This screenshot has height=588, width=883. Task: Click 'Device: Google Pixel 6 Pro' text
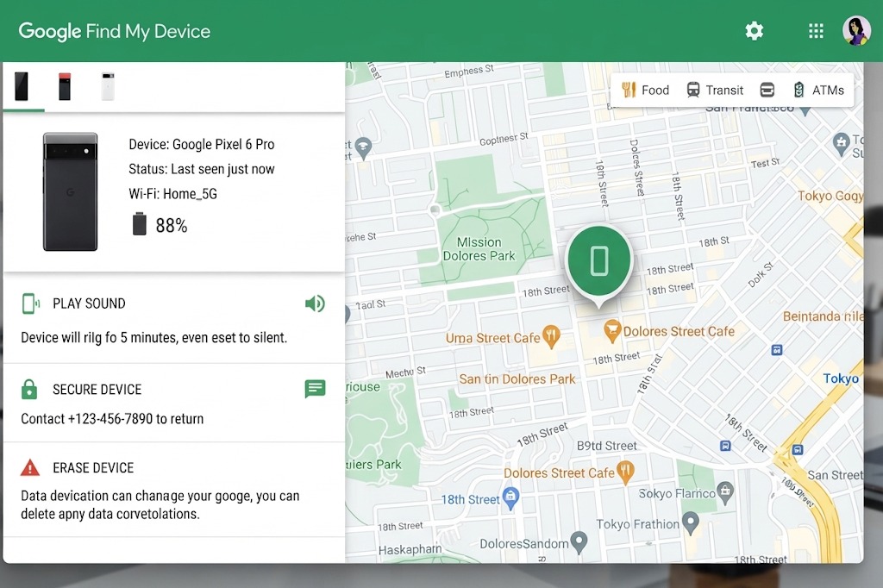(202, 144)
